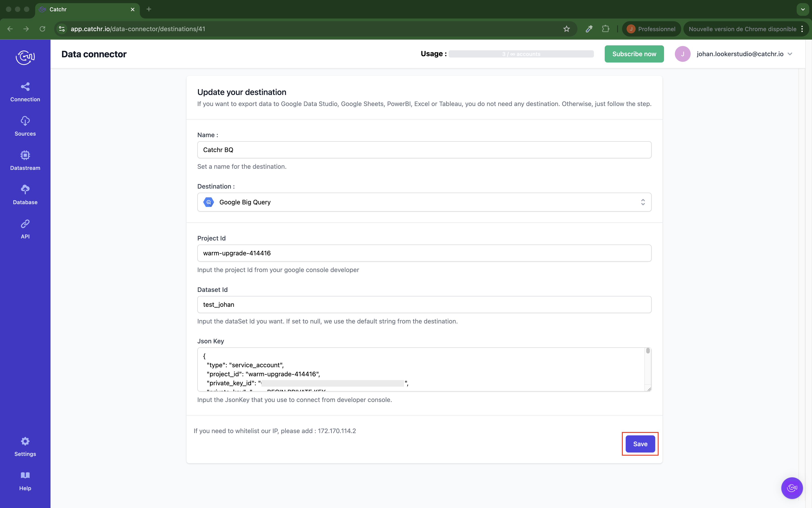This screenshot has height=508, width=812.
Task: Open the Professionnel Chrome profile
Action: 651,29
